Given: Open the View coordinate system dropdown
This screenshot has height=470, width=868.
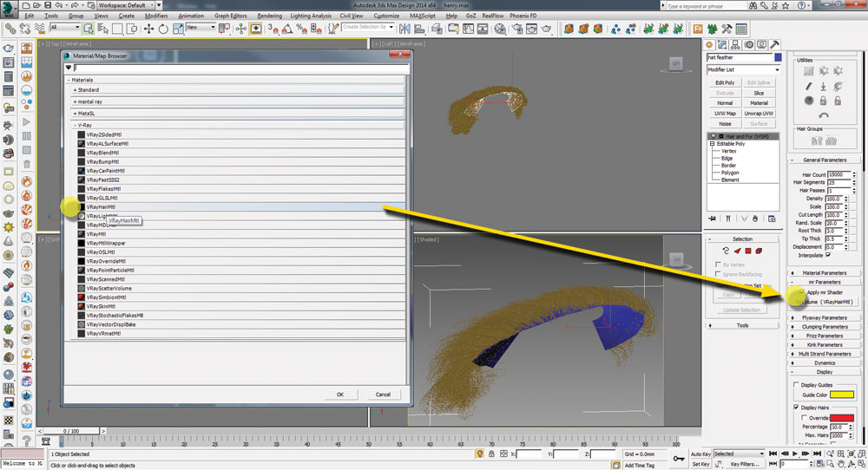Looking at the screenshot, I should (201, 27).
